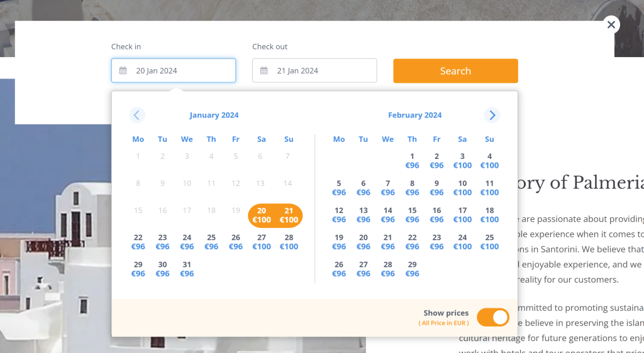
Task: Pick February 14 as the date
Action: click(388, 215)
